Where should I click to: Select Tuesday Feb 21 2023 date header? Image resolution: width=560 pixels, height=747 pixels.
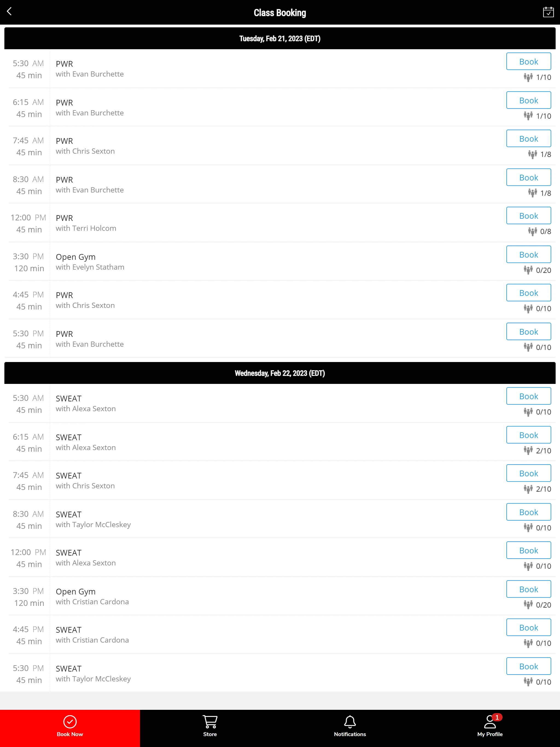click(280, 38)
